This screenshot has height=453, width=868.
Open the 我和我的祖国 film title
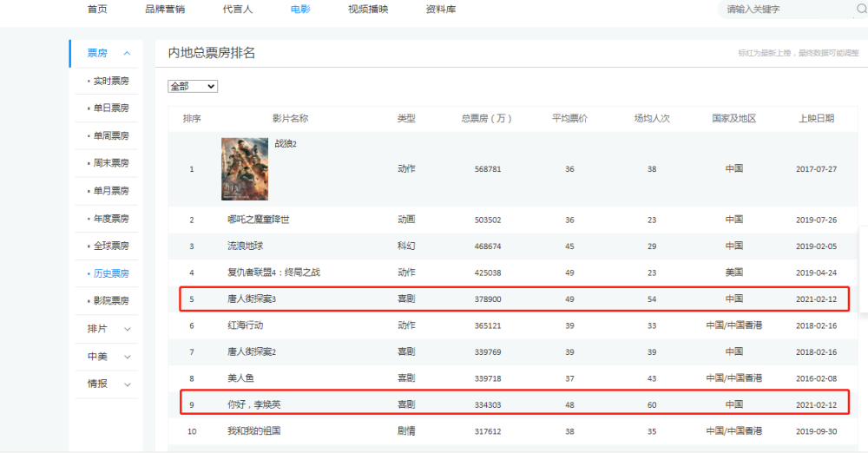[254, 430]
